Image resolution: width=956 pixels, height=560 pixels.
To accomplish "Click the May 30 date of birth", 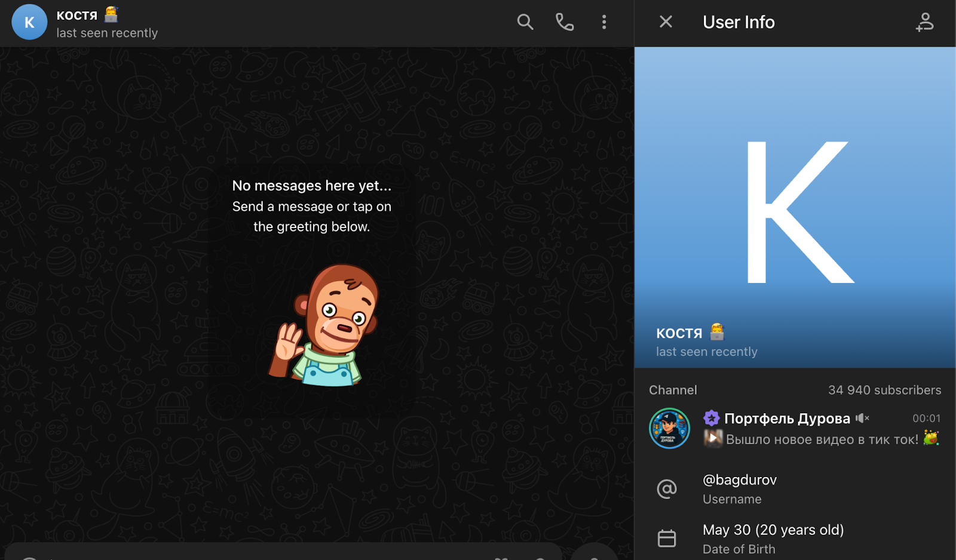I will tap(773, 530).
